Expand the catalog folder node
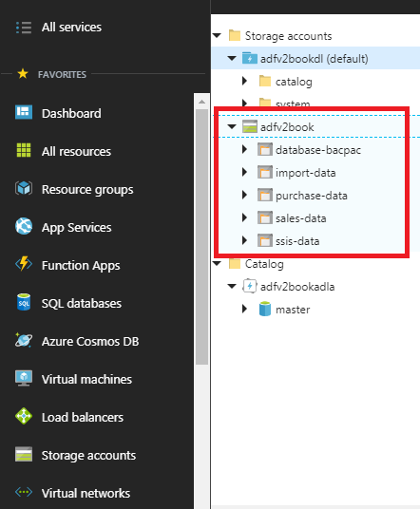This screenshot has width=420, height=509. tap(245, 81)
